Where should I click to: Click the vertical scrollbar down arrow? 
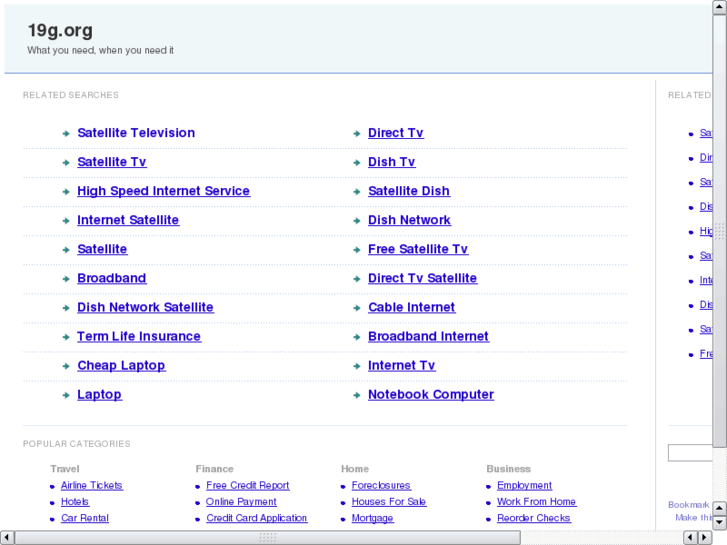(x=720, y=523)
